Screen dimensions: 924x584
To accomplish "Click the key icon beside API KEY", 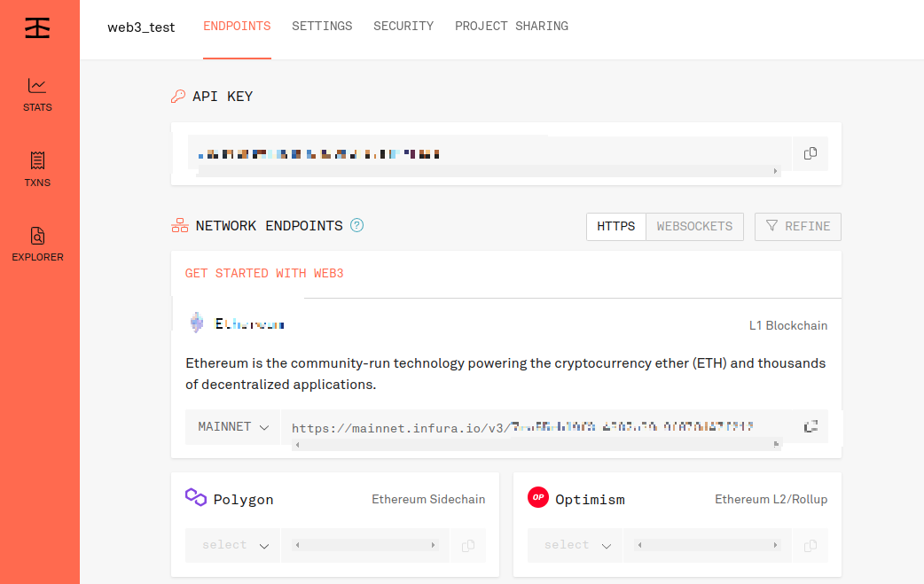I will [178, 96].
